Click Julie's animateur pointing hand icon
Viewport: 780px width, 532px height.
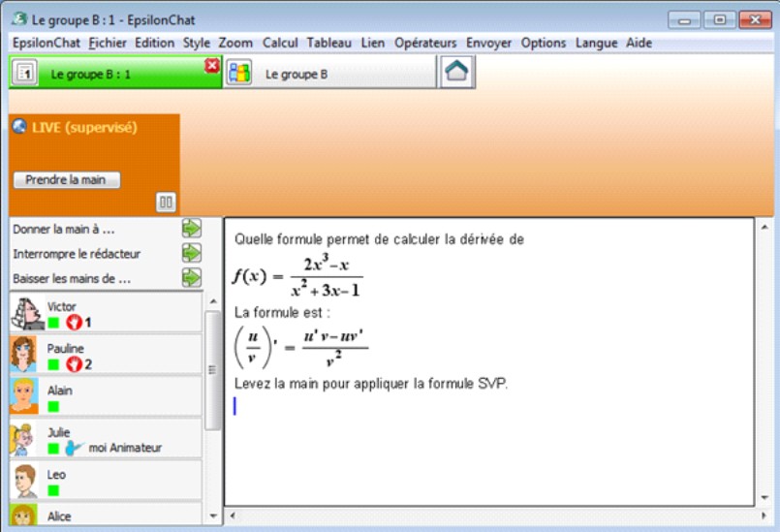click(75, 448)
